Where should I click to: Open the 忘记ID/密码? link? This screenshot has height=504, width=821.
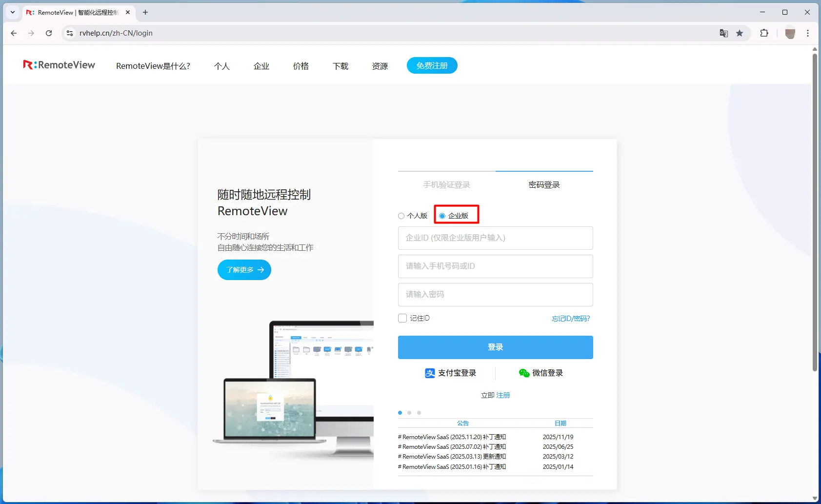point(570,318)
